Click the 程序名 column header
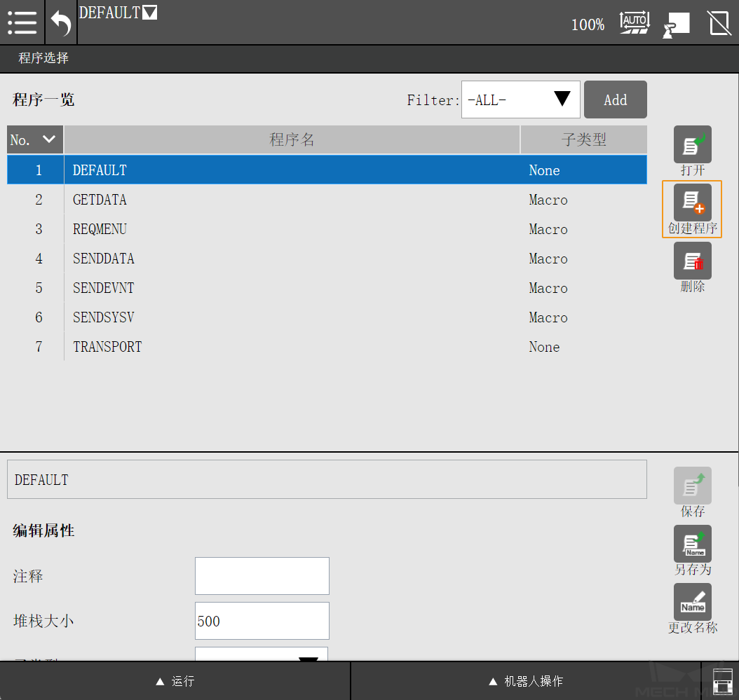The width and height of the screenshot is (739, 700). pyautogui.click(x=292, y=139)
